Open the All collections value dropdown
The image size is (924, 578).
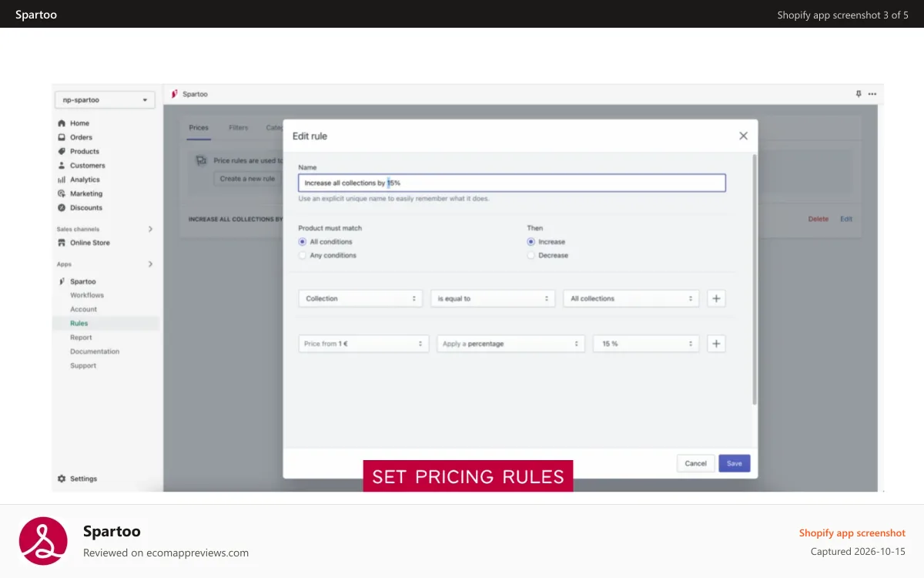(x=631, y=298)
